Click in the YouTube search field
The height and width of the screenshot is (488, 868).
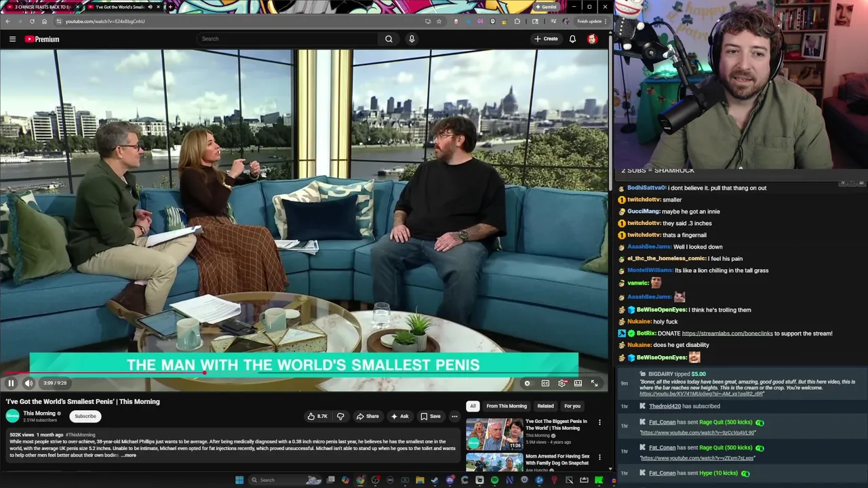tap(286, 39)
